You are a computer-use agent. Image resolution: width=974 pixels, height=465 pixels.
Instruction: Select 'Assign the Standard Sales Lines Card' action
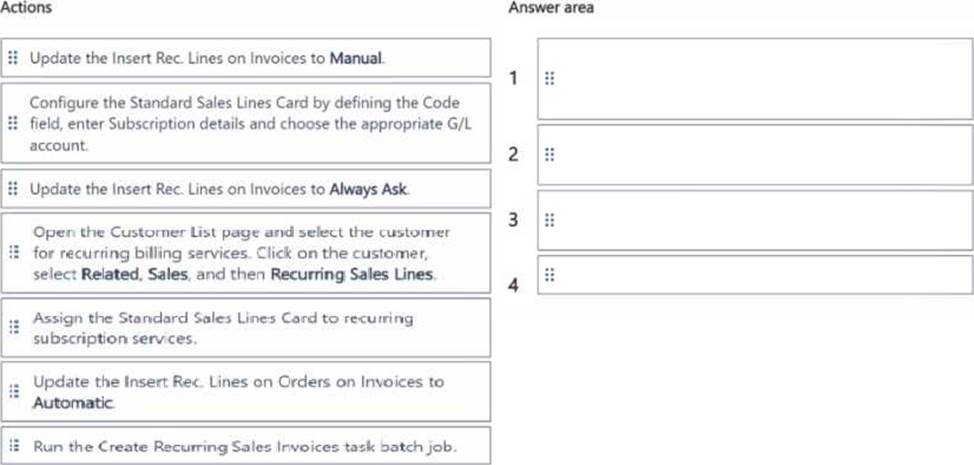(222, 327)
